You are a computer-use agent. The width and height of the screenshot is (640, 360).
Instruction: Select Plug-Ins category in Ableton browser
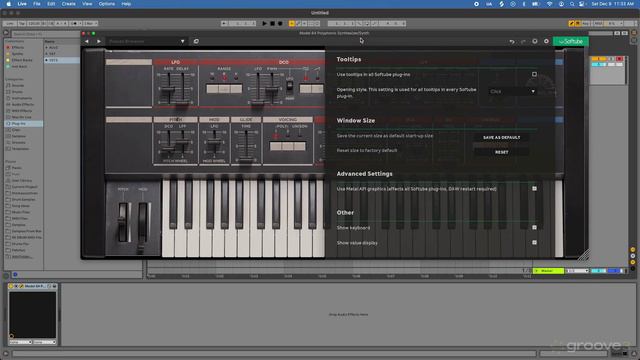point(23,124)
